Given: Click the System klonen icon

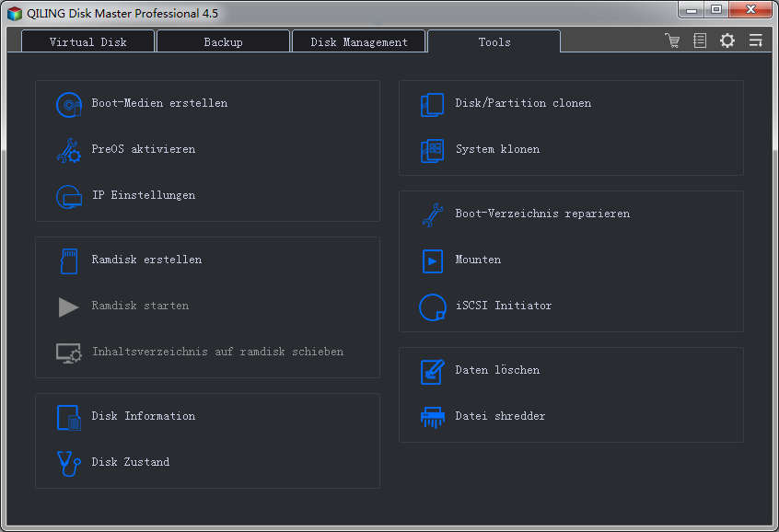Looking at the screenshot, I should coord(432,151).
